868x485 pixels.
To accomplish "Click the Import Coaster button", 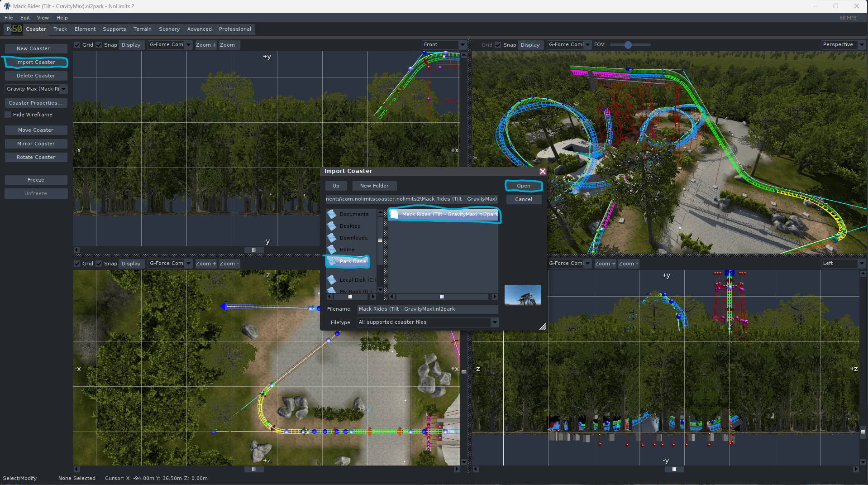I will coord(36,62).
